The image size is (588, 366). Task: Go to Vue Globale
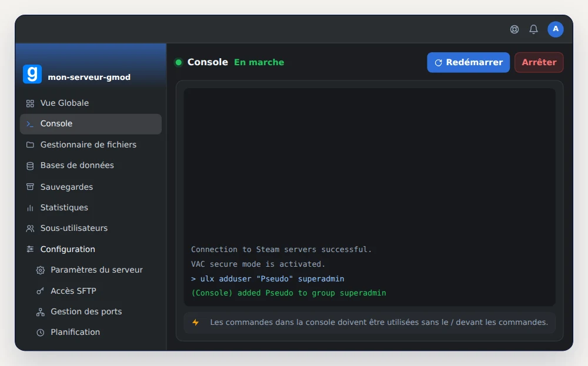pyautogui.click(x=91, y=103)
